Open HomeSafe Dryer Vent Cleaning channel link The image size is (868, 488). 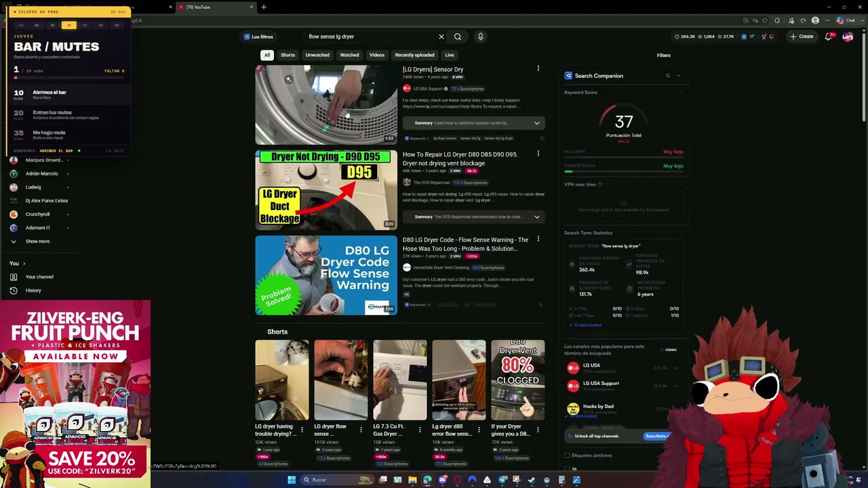(x=441, y=268)
